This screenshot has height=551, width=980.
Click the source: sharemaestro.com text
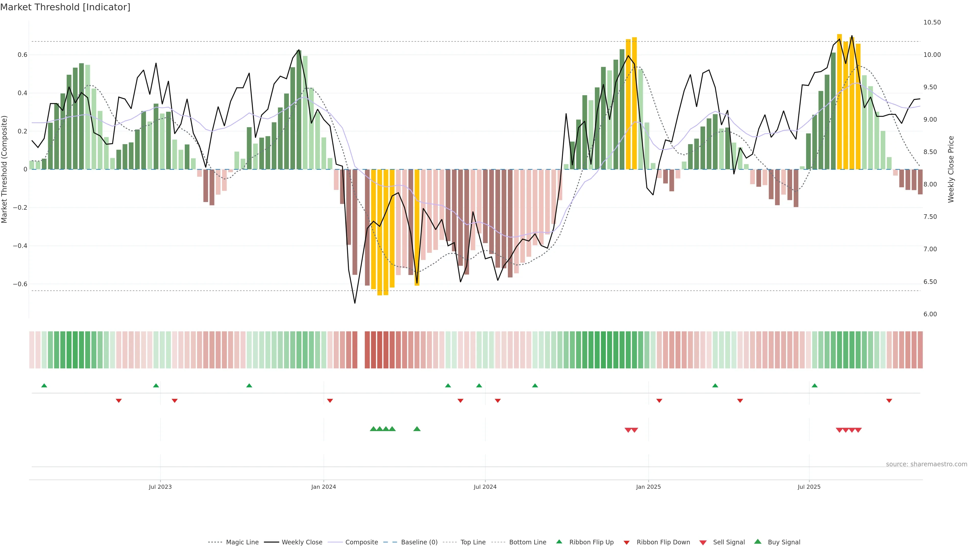[x=926, y=464]
